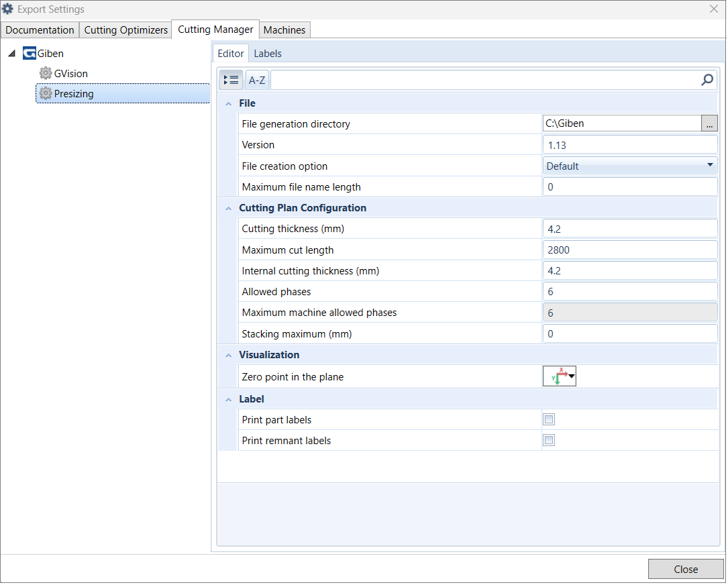Image resolution: width=728 pixels, height=585 pixels.
Task: Open the Machines tab
Action: tap(284, 30)
